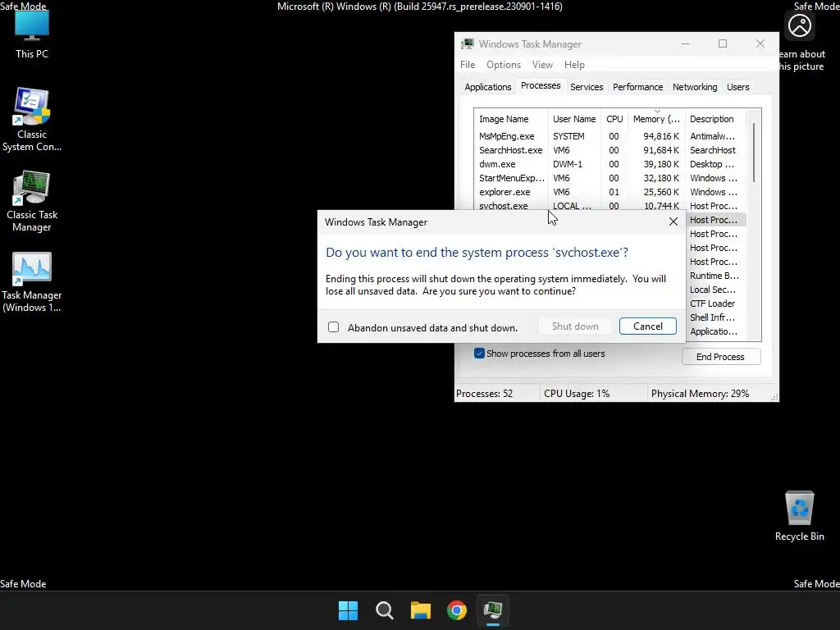The height and width of the screenshot is (630, 840).
Task: Click Processes: 52 status entry
Action: point(484,394)
